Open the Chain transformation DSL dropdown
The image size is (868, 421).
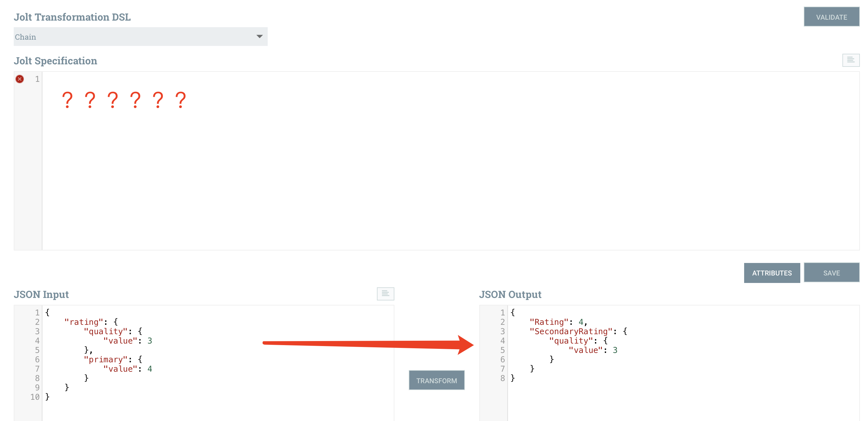coord(140,37)
